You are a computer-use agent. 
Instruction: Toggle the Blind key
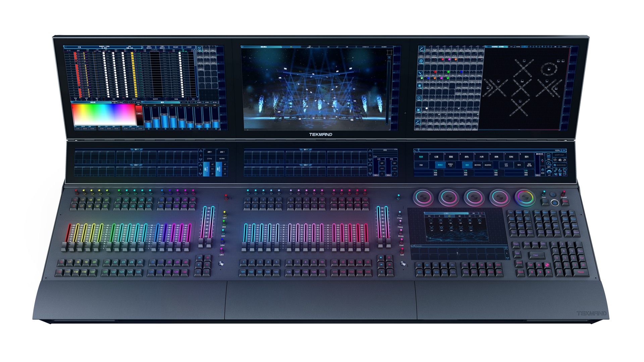tap(575, 226)
